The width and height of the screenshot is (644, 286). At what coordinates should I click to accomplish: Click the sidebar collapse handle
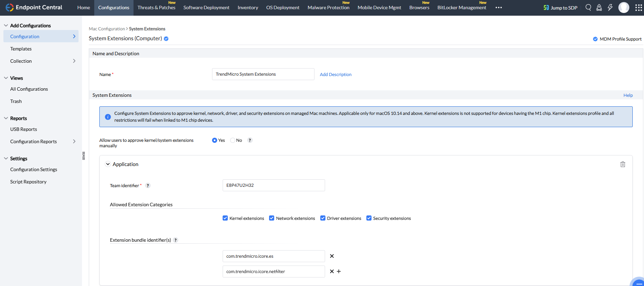point(83,156)
